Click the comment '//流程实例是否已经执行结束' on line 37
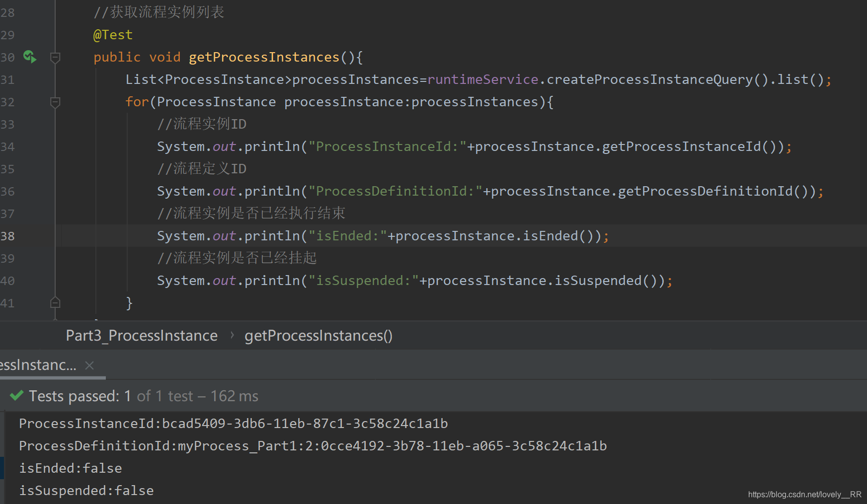The height and width of the screenshot is (504, 867). click(251, 213)
